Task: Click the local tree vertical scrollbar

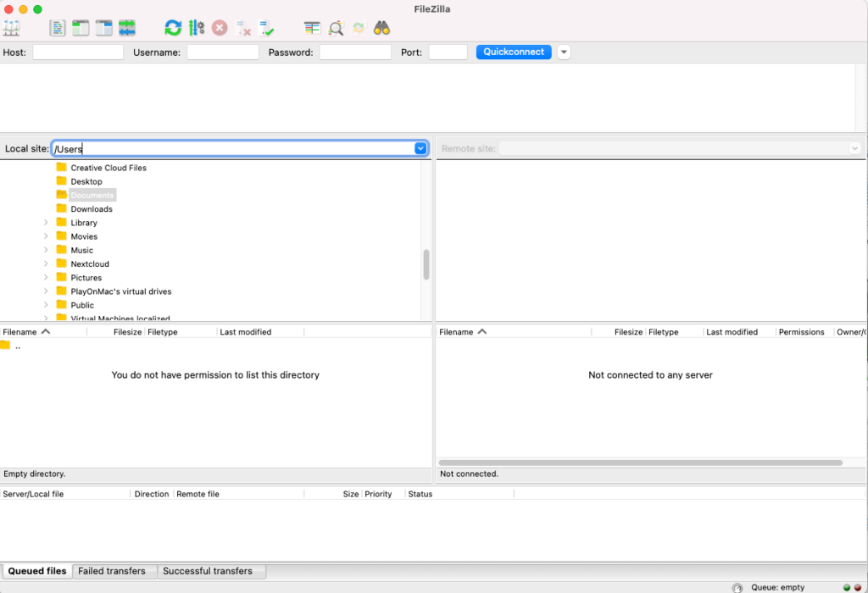Action: (426, 264)
